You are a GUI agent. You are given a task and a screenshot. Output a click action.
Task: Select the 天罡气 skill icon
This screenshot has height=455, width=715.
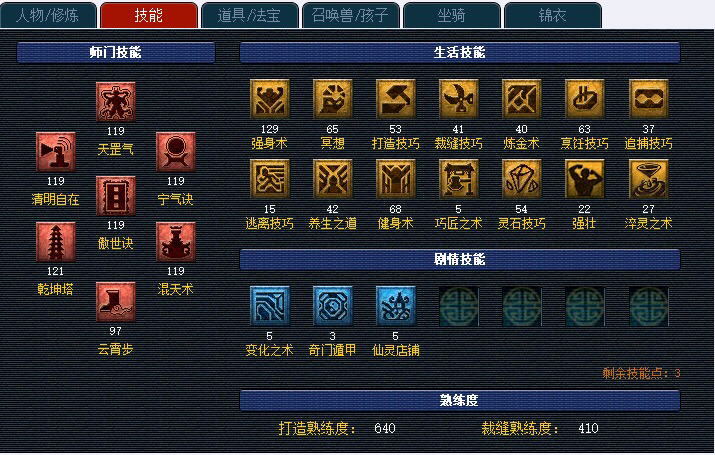coord(116,102)
